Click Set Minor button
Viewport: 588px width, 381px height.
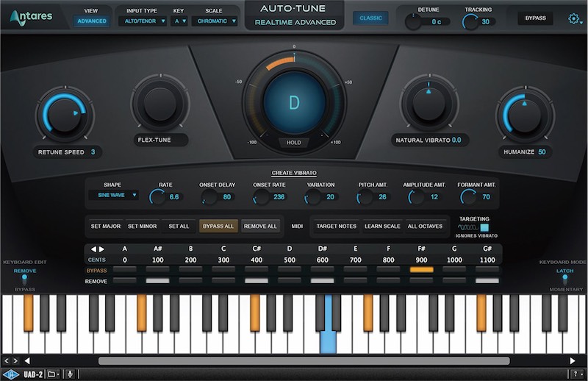[142, 227]
